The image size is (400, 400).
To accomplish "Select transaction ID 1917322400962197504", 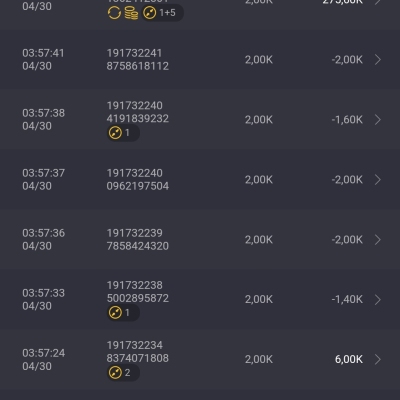I will coord(138,180).
